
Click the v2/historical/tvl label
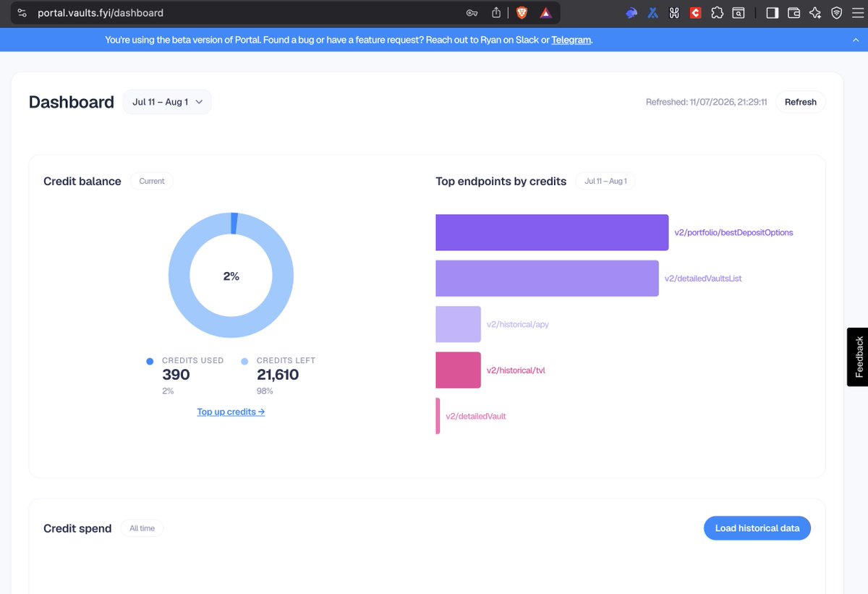click(516, 370)
